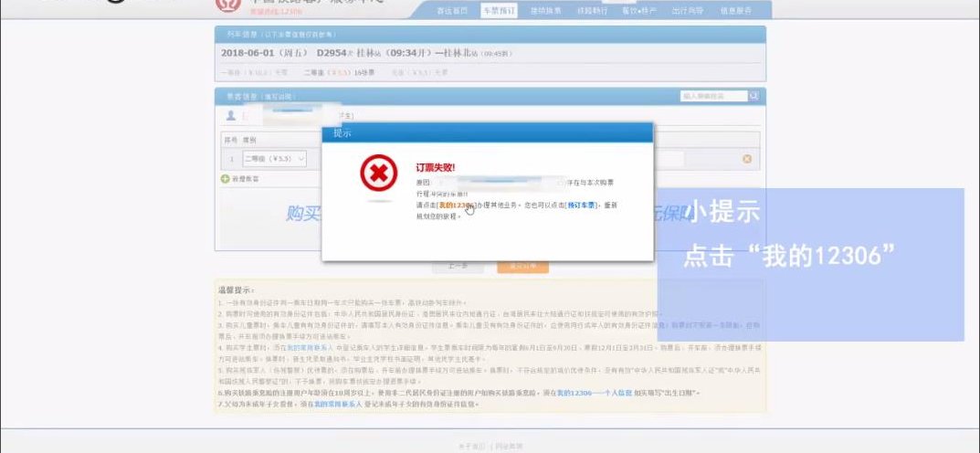This screenshot has height=453, width=980.
Task: Click the passenger person icon
Action: tap(231, 116)
